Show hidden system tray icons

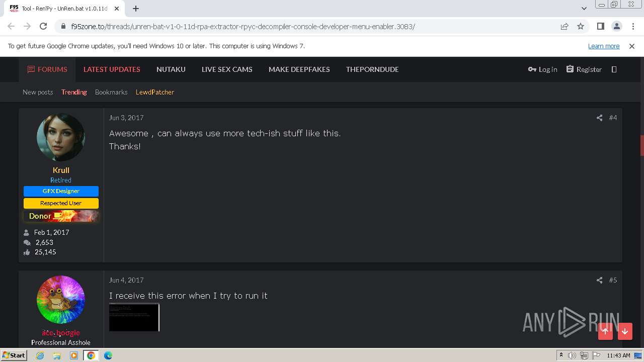[561, 355]
